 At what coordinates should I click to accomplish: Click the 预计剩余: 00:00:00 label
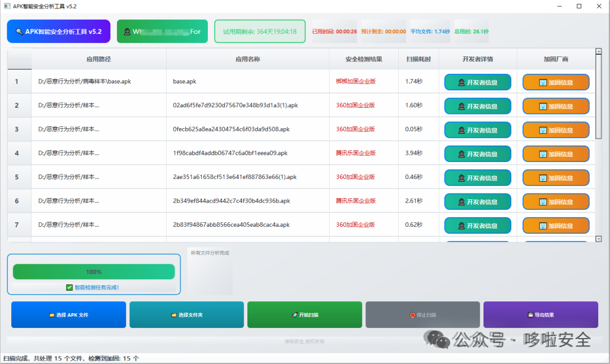[383, 32]
